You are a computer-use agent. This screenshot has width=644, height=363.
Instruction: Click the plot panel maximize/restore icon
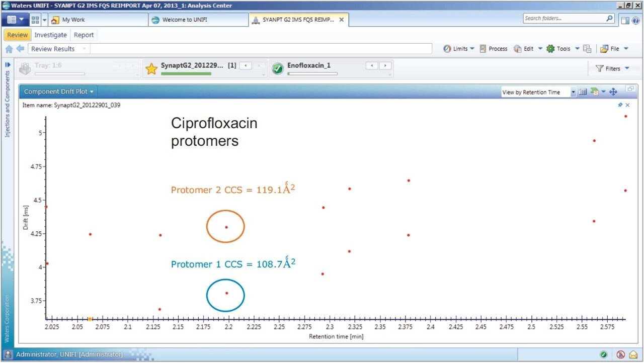point(630,88)
